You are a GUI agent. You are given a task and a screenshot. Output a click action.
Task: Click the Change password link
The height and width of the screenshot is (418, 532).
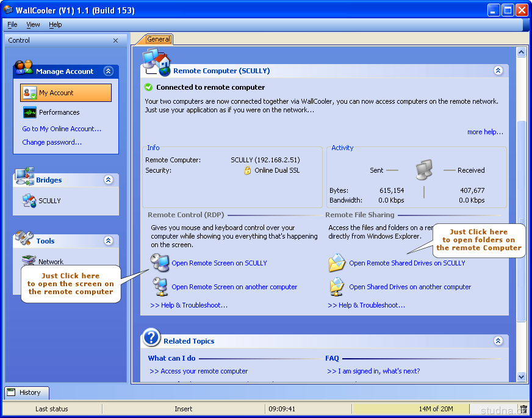[52, 142]
